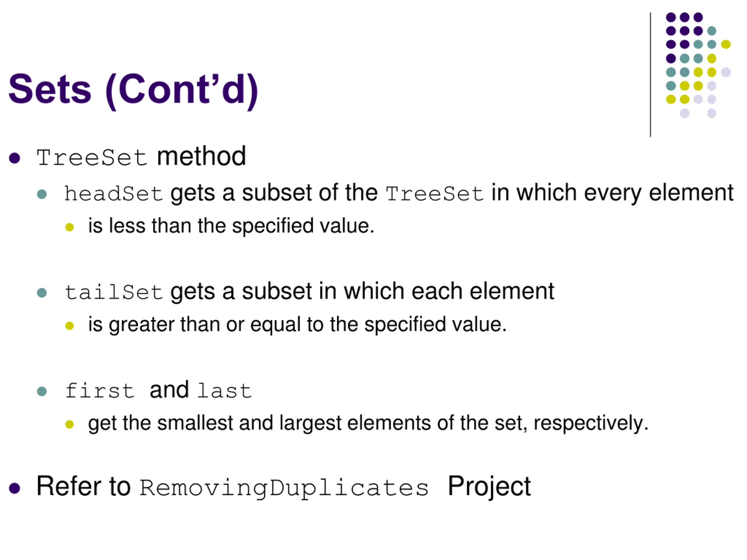Click the teal bullet beside tailSet
The width and height of the screenshot is (747, 560).
42,293
